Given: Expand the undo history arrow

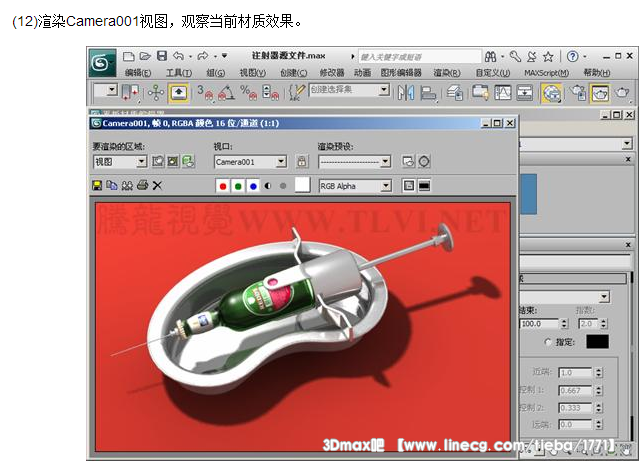Looking at the screenshot, I should (191, 56).
